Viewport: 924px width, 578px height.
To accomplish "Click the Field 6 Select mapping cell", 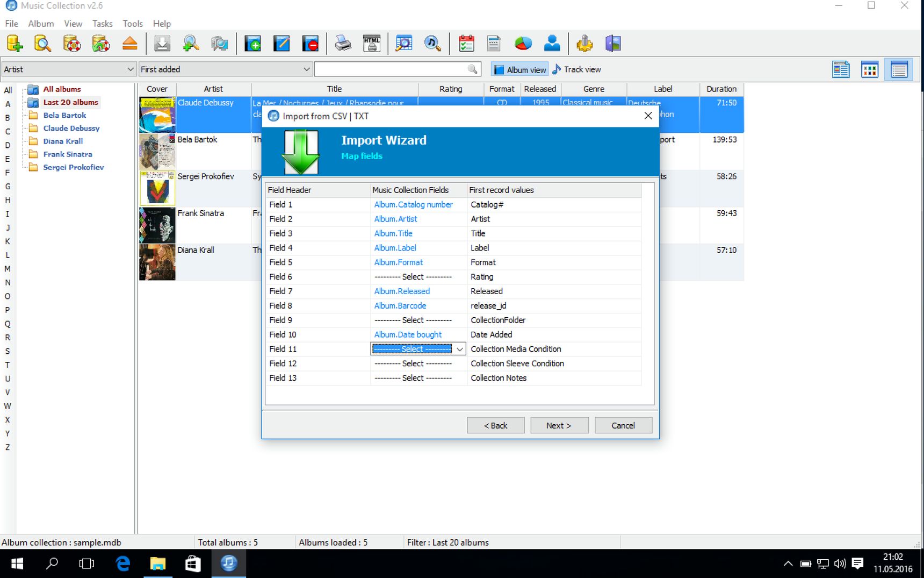I will point(418,277).
